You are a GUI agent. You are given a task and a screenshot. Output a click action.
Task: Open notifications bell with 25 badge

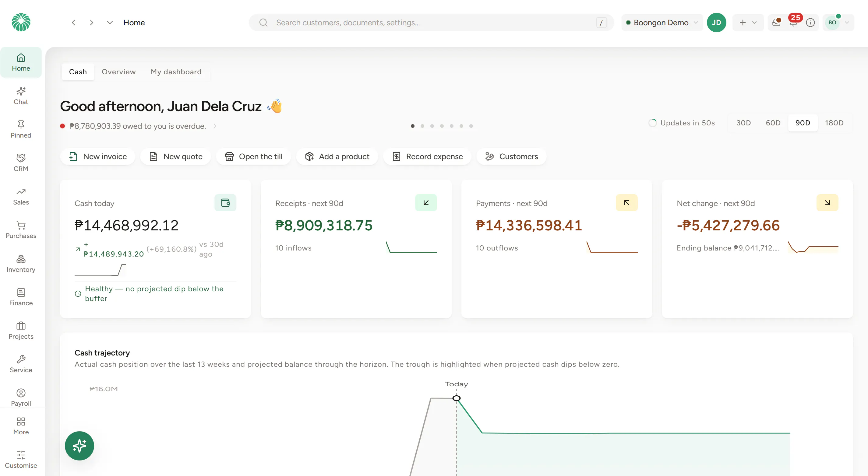click(x=793, y=22)
